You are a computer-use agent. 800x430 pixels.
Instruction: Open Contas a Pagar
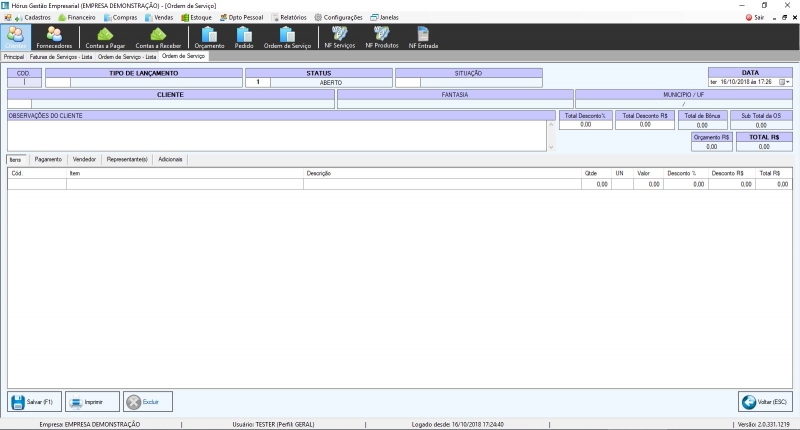[105, 37]
